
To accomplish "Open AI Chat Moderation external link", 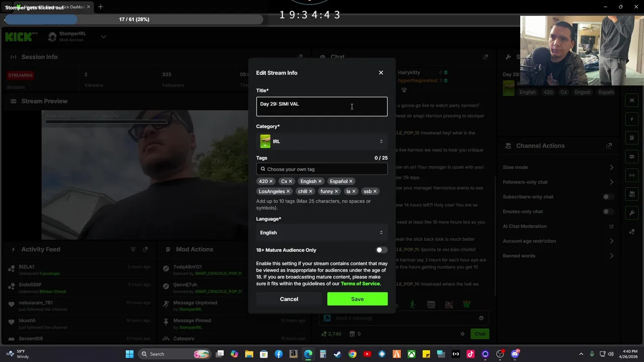I will 612,226.
